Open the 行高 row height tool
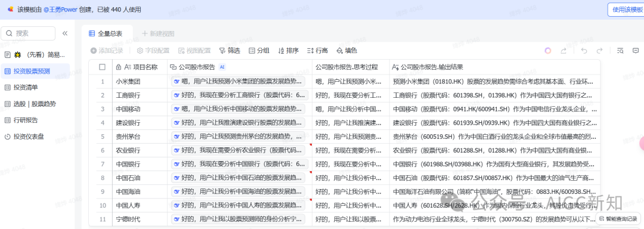 (317, 51)
